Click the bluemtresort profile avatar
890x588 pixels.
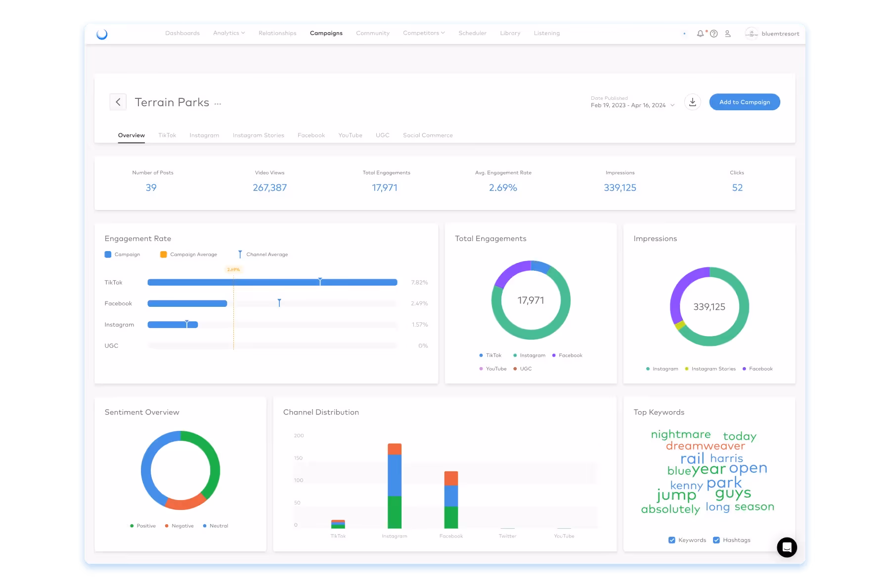pyautogui.click(x=752, y=34)
